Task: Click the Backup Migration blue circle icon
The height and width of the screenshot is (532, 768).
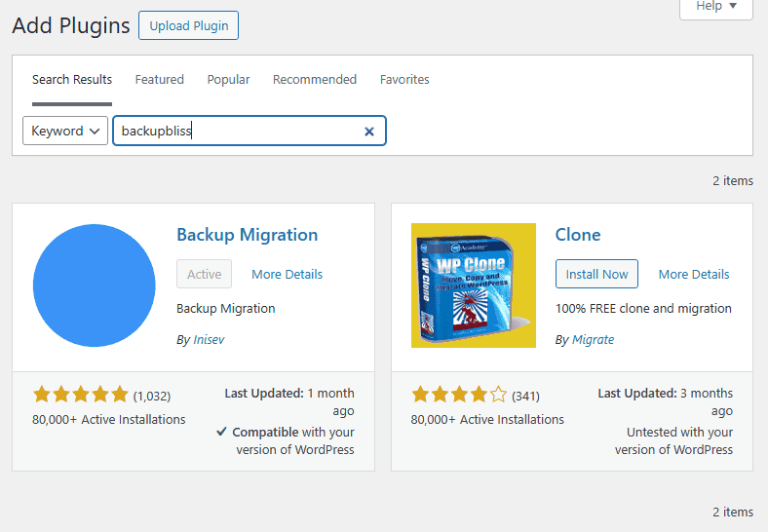Action: coord(94,285)
